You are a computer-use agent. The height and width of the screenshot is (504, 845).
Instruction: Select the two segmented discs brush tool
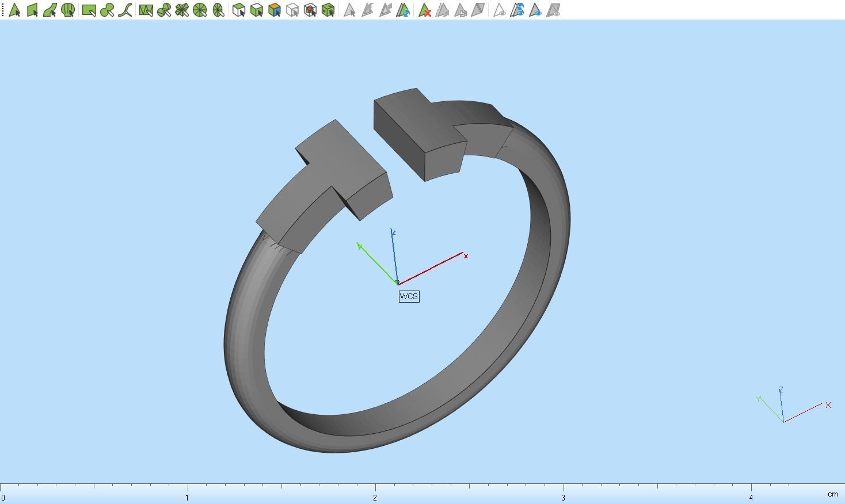[164, 10]
